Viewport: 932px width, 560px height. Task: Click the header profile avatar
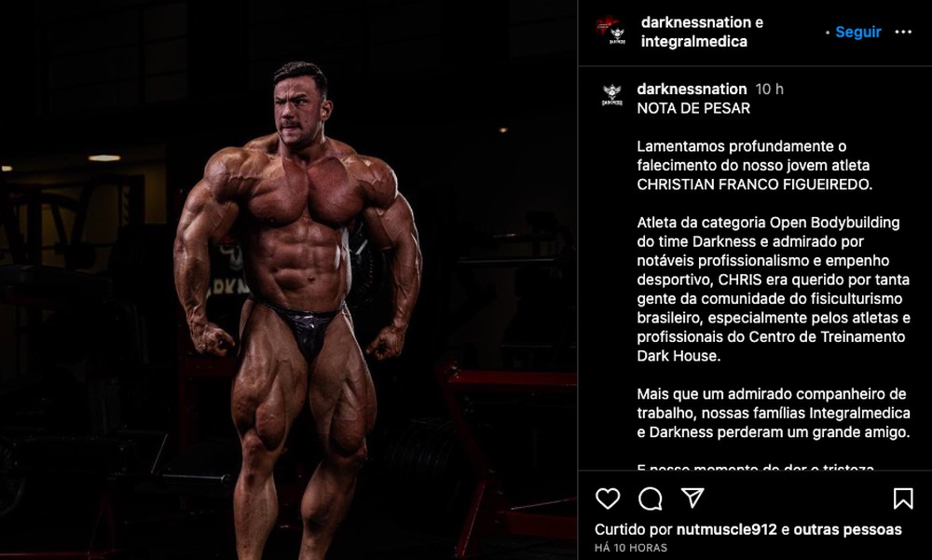(x=611, y=31)
